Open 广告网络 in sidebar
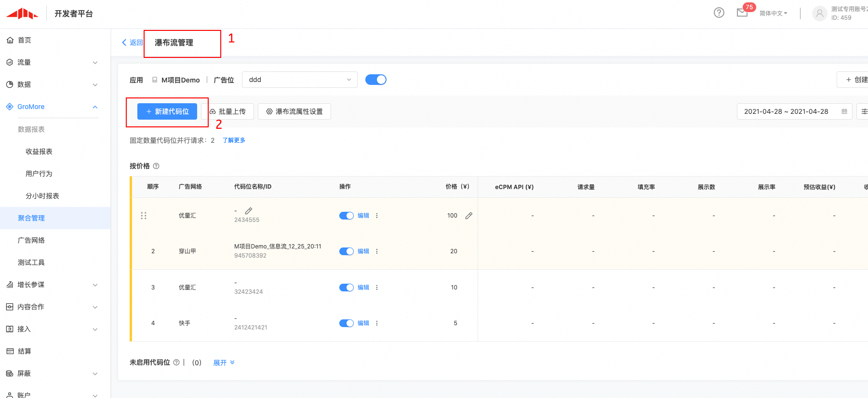The height and width of the screenshot is (398, 868). point(31,240)
